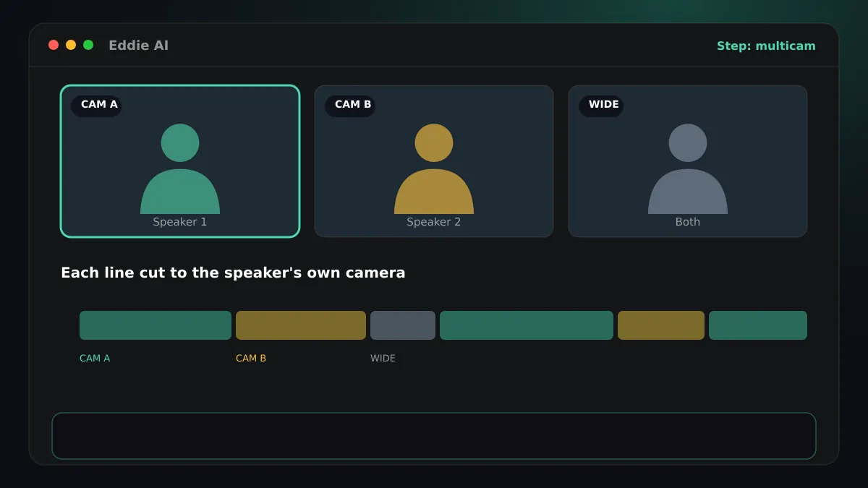Click the CAM B badge label
868x488 pixels.
point(350,105)
